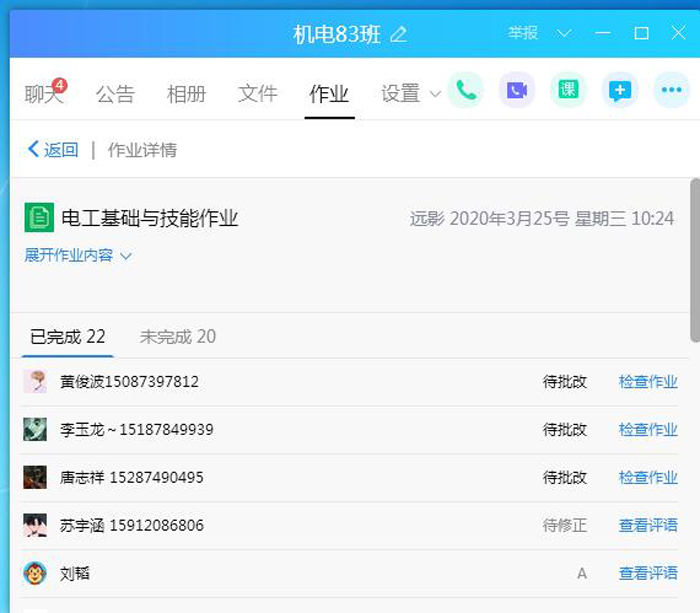Screen dimensions: 700x613
Task: Open the more options ellipsis icon
Action: [671, 91]
